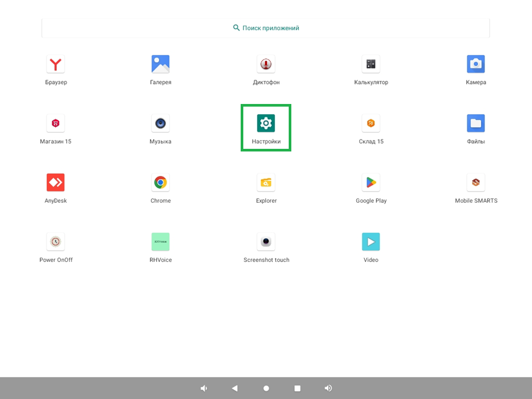The image size is (532, 399).
Task: Open the Файлы file manager
Action: [x=476, y=123]
